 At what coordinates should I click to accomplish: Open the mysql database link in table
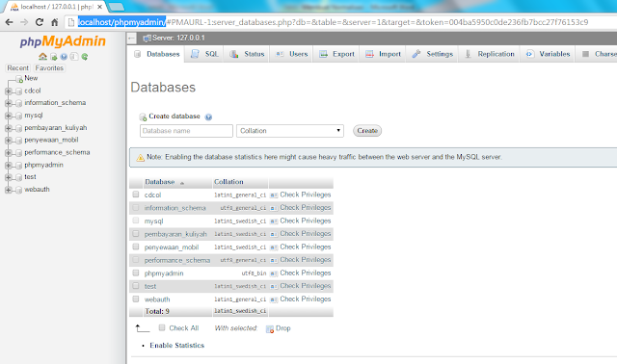coord(154,221)
